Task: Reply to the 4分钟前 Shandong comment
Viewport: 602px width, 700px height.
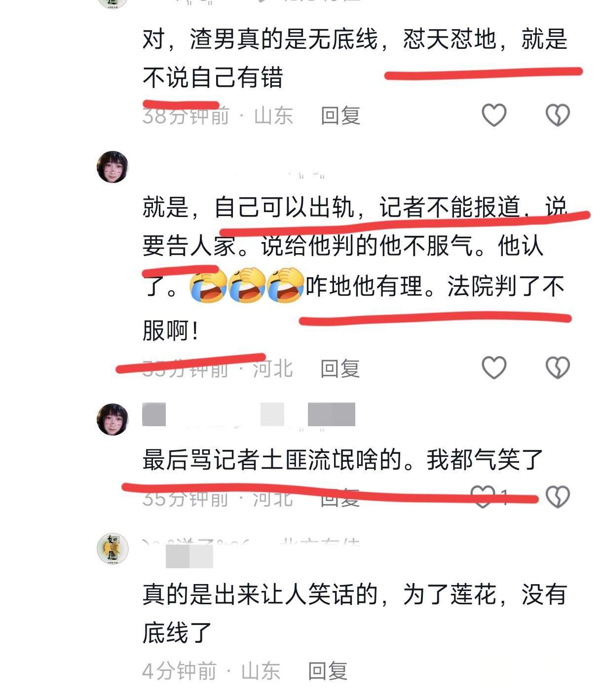Action: [x=328, y=671]
